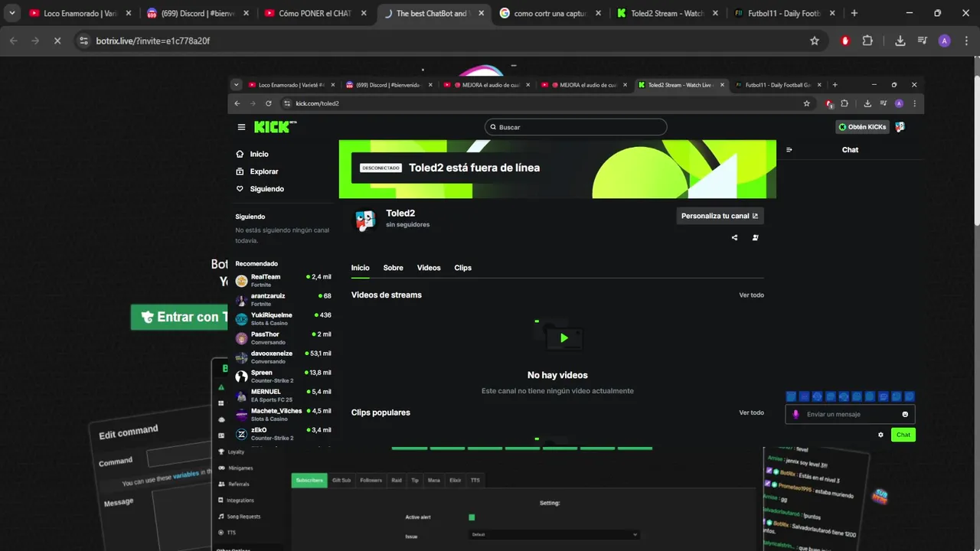This screenshot has width=980, height=551.
Task: Open Kick user avatar beside Obtén KICKs
Action: [900, 127]
